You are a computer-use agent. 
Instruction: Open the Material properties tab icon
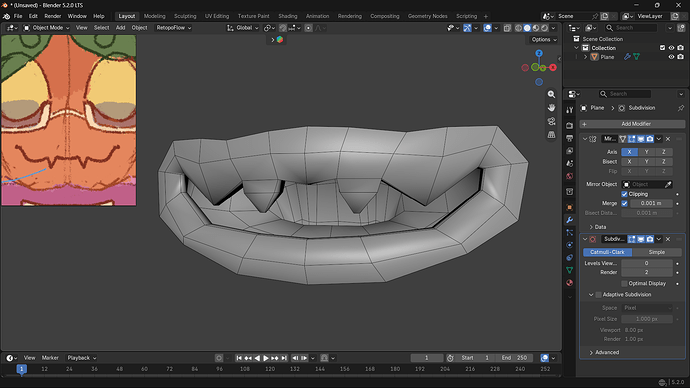[x=569, y=283]
